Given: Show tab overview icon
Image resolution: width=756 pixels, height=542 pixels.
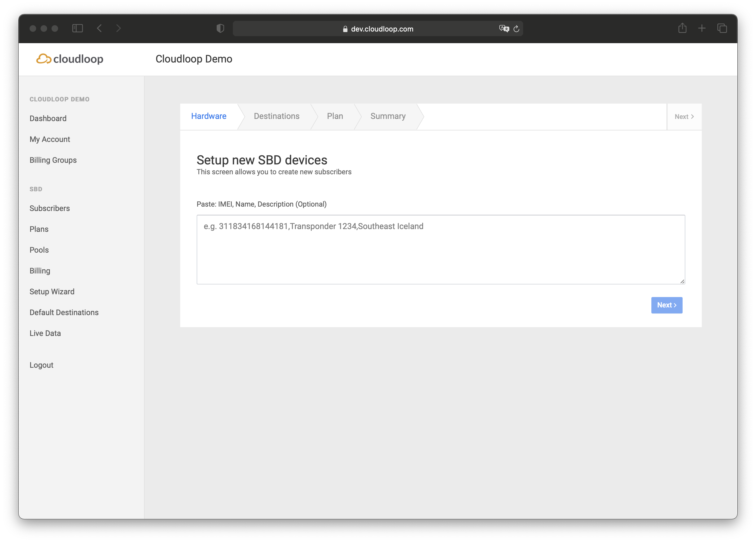Looking at the screenshot, I should tap(722, 28).
